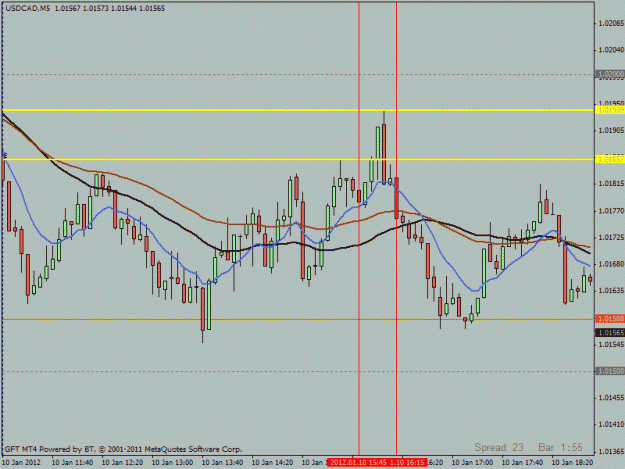Screen dimensions: 625x469
Task: Click the 1.02085 price axis value
Action: [x=611, y=23]
